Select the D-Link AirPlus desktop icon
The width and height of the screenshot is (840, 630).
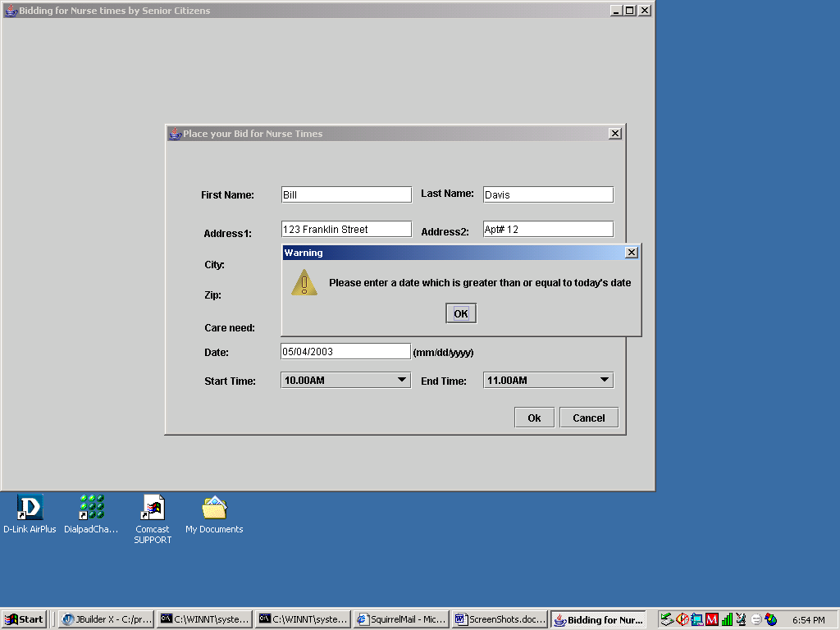coord(30,514)
